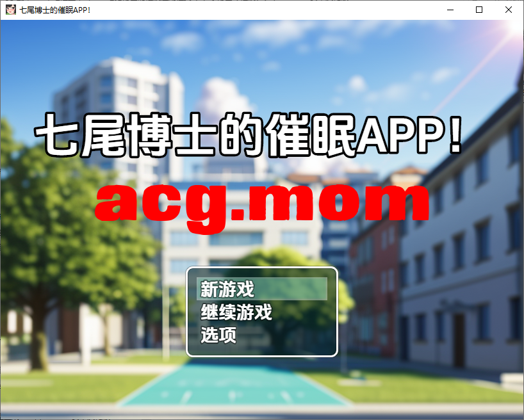
Task: Start a new game with 新游戏
Action: pos(261,289)
